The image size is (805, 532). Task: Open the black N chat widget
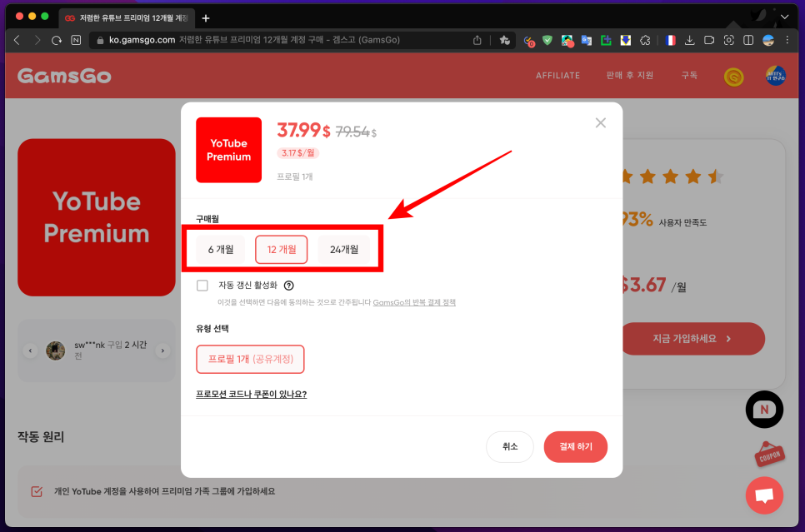pos(764,410)
